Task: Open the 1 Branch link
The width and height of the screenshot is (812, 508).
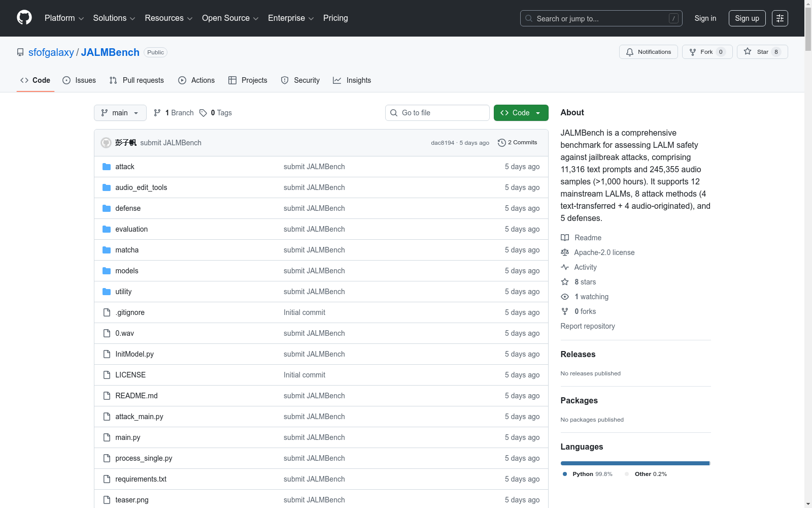Action: (174, 113)
